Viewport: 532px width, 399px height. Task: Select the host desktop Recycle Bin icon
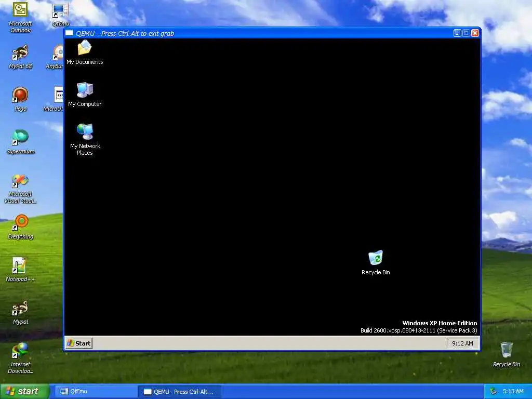(506, 355)
